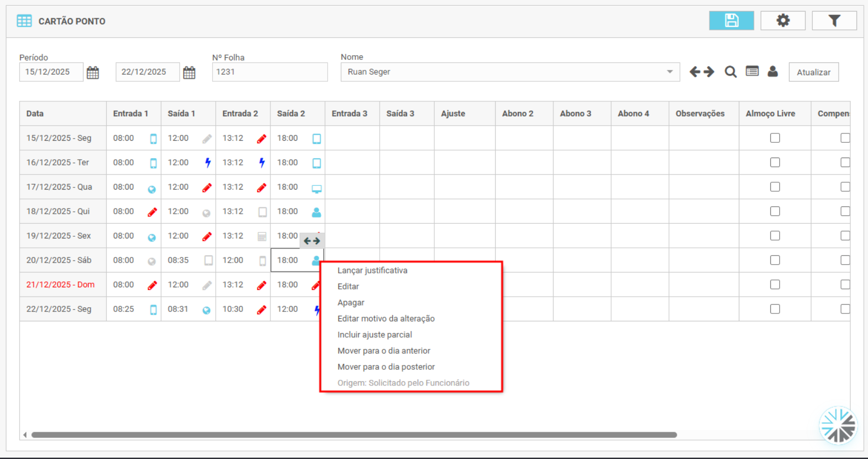Click the horizontal scrollbar under the table
The image size is (868, 459).
(354, 435)
